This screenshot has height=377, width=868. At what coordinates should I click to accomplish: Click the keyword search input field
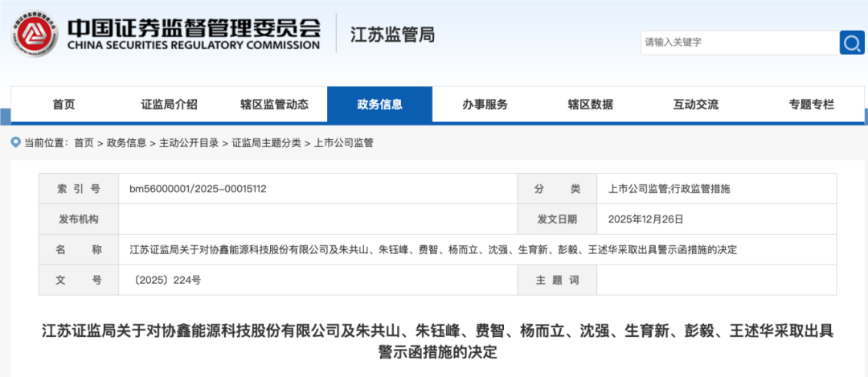(739, 42)
